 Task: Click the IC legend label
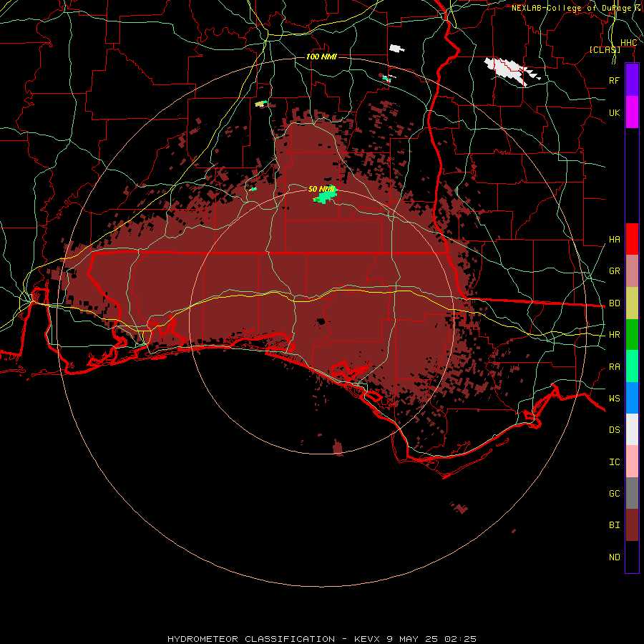point(614,462)
